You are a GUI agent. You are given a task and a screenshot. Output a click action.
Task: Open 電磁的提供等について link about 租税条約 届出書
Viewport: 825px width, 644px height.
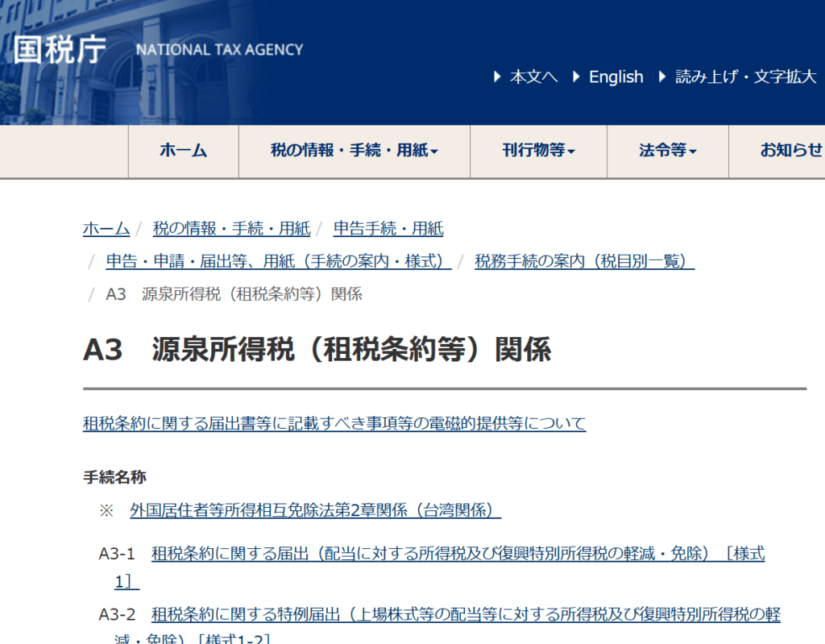click(x=334, y=423)
